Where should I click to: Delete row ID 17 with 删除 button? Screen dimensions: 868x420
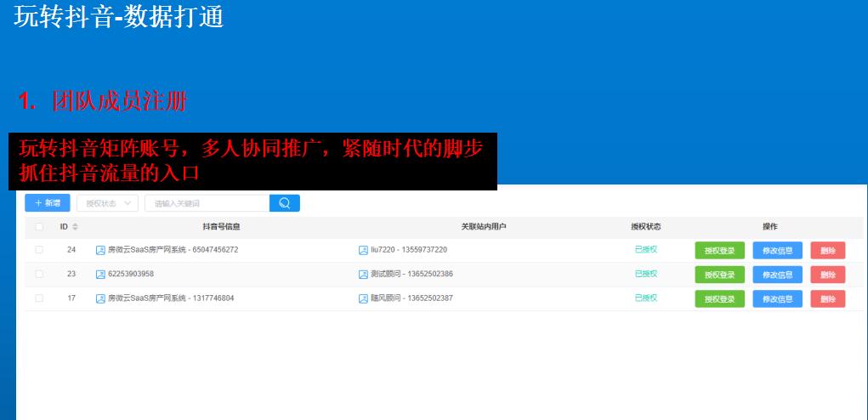827,298
